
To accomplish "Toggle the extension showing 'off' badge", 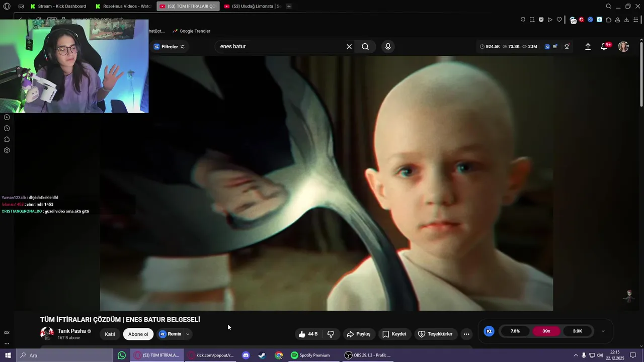I will click(x=573, y=20).
